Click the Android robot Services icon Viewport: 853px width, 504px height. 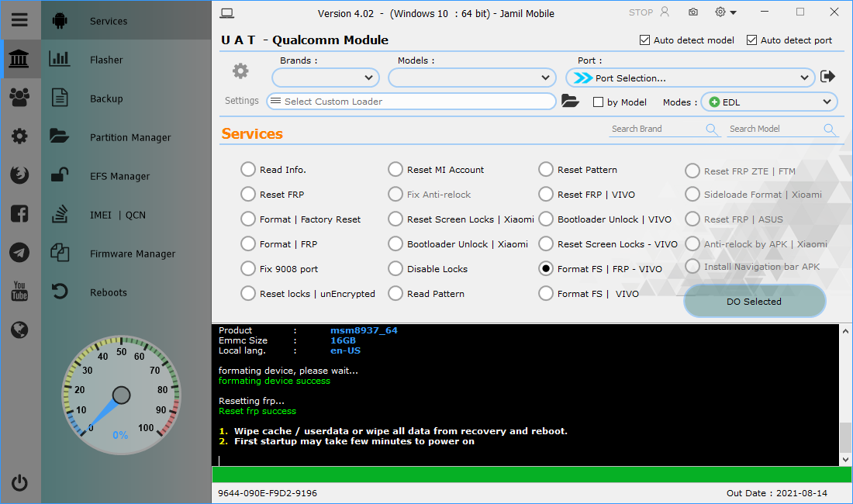pyautogui.click(x=60, y=21)
